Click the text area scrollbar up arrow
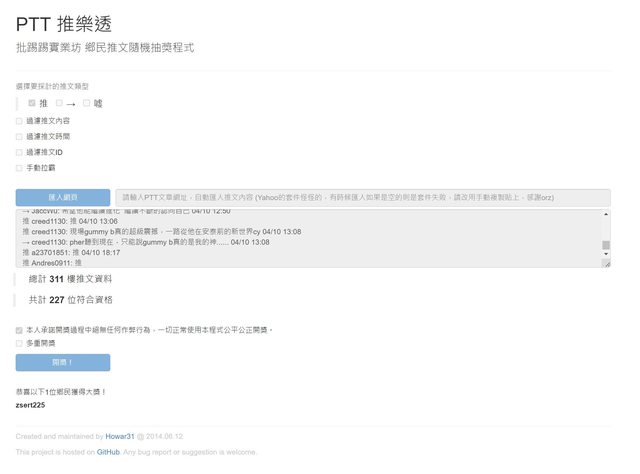Image resolution: width=640 pixels, height=474 pixels. [x=606, y=214]
